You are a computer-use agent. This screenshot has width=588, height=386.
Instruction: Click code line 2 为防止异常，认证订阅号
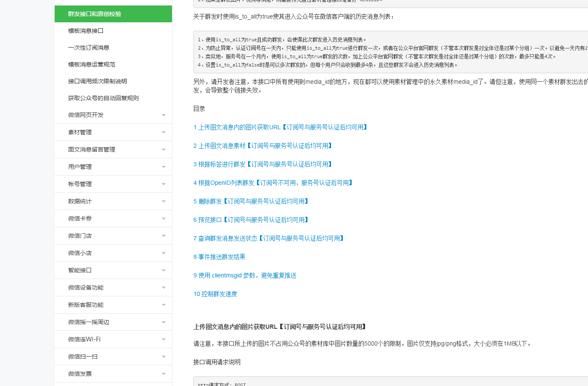tap(393, 48)
